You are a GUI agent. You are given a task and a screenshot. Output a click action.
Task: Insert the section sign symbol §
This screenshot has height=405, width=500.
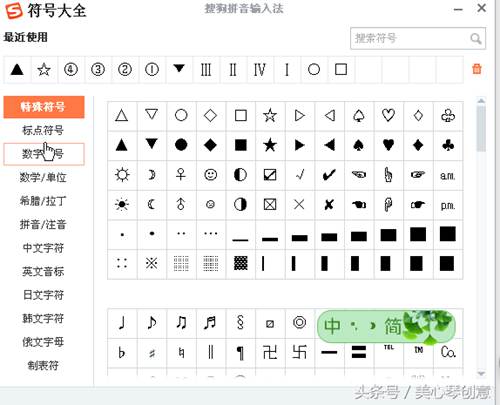click(x=240, y=322)
